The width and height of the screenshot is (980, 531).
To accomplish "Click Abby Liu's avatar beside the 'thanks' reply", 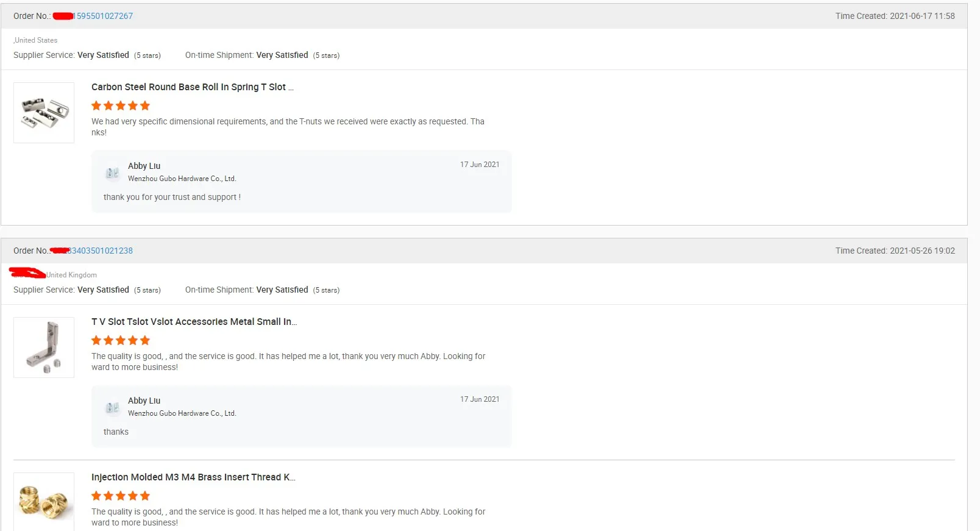I will tap(113, 407).
